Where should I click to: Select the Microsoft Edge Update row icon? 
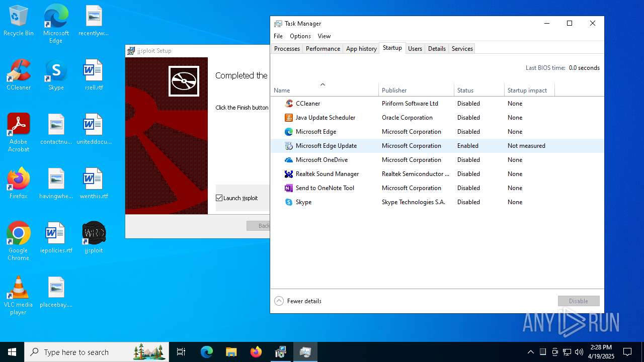coord(289,146)
